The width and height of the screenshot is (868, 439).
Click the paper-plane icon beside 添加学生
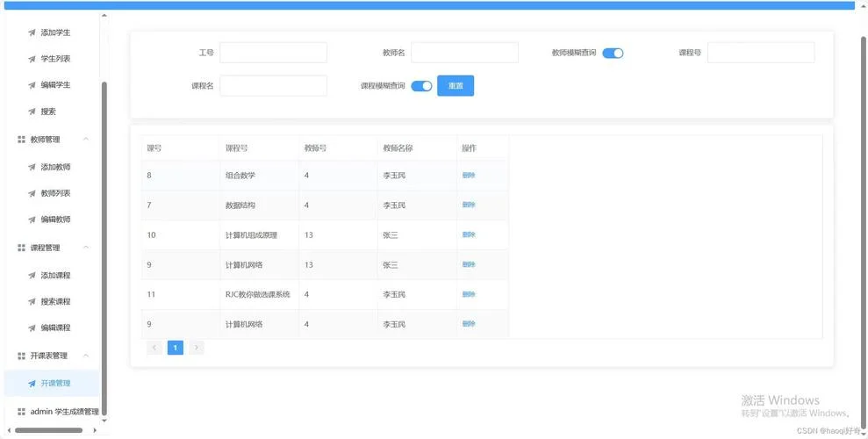(x=32, y=32)
